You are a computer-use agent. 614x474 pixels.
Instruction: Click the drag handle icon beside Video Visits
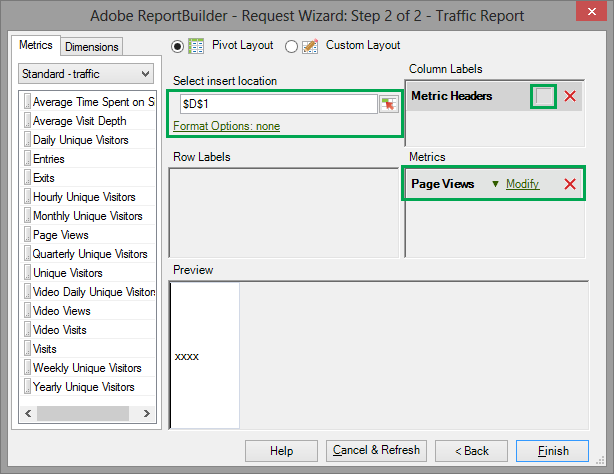coord(27,329)
